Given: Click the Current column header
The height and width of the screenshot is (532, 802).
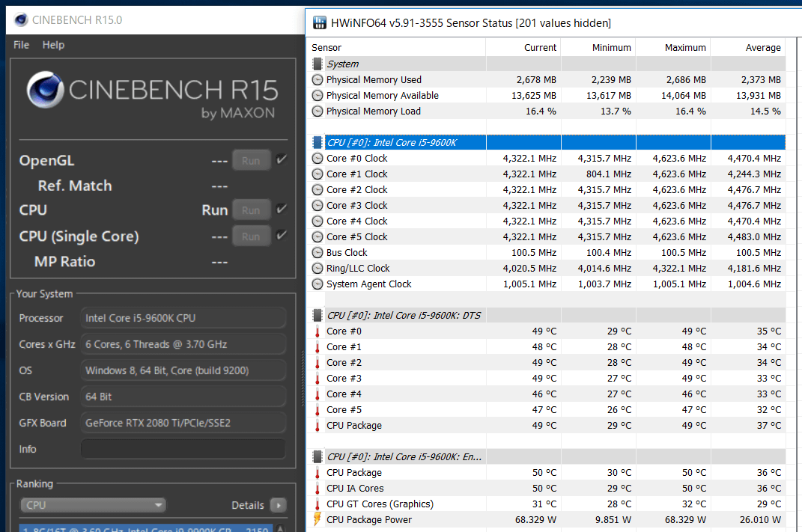Looking at the screenshot, I should [523, 48].
